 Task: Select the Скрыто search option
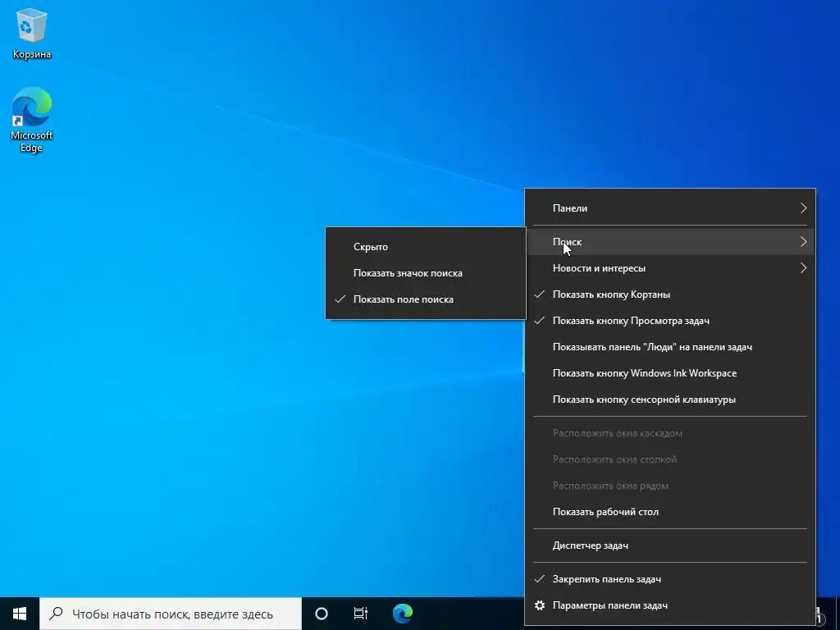pyautogui.click(x=426, y=246)
